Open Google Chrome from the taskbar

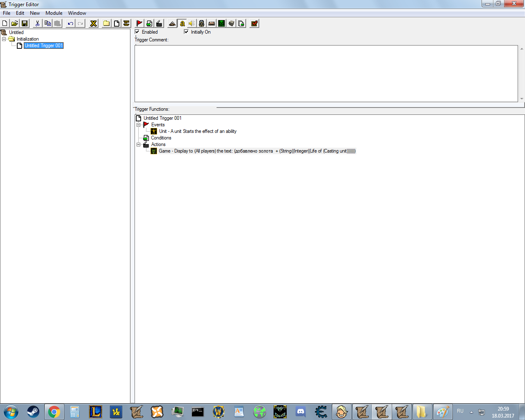point(54,411)
